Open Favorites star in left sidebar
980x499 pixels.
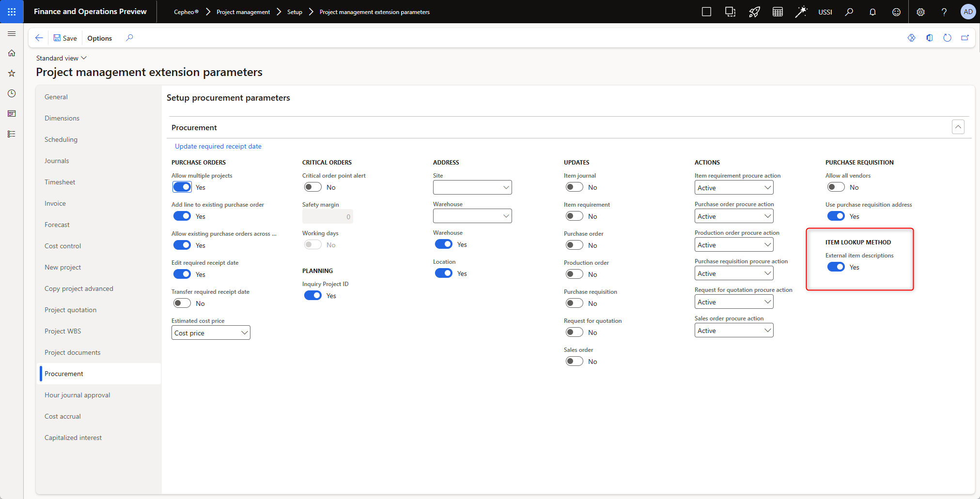12,74
